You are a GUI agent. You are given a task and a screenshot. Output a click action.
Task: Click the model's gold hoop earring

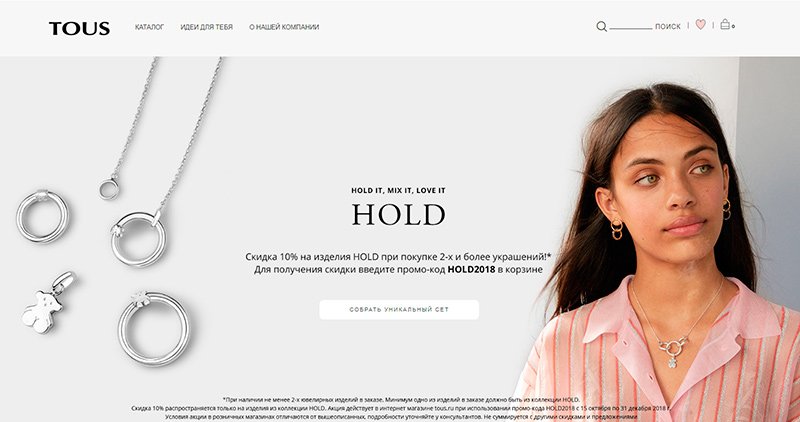[x=617, y=229]
